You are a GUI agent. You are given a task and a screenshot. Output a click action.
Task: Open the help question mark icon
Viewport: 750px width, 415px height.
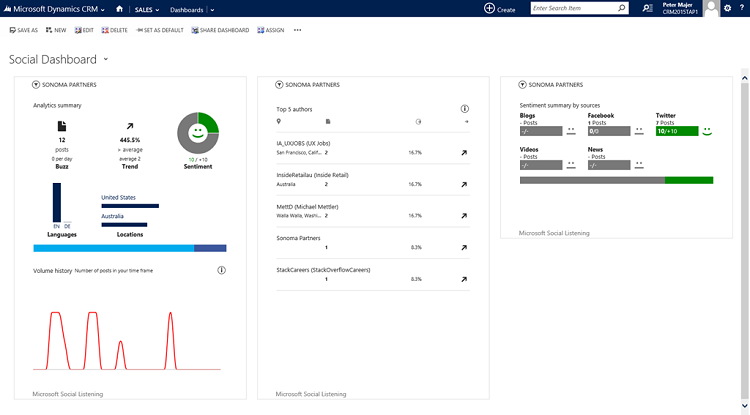(x=742, y=8)
